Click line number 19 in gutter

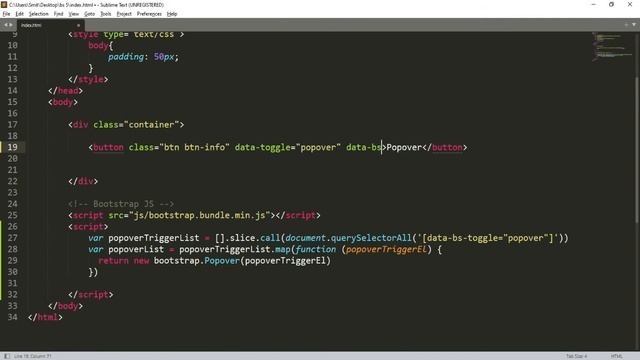pos(13,147)
